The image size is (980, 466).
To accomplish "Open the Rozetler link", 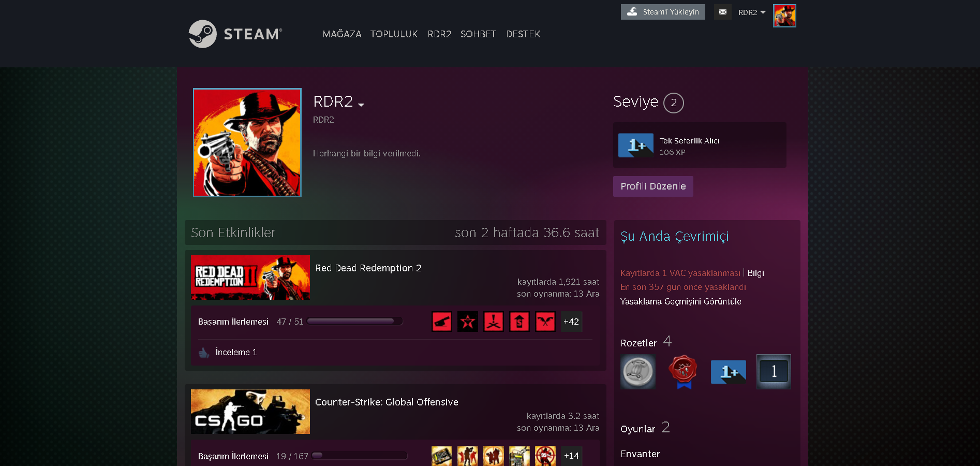I will click(x=639, y=343).
